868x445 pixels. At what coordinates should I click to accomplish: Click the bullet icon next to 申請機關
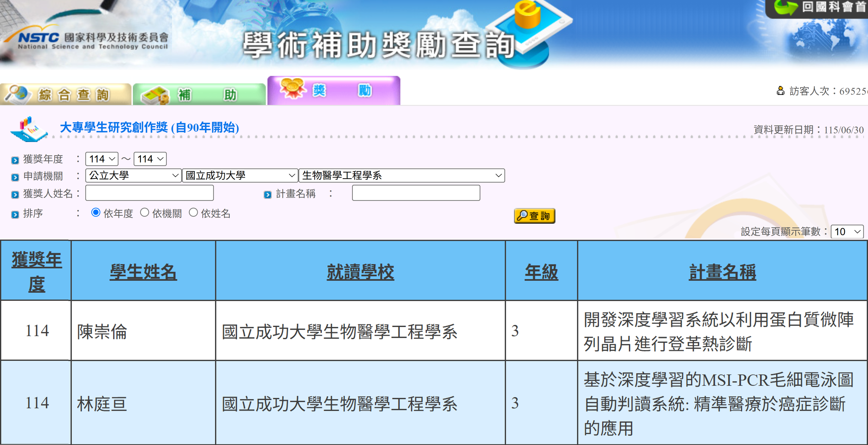tap(15, 177)
